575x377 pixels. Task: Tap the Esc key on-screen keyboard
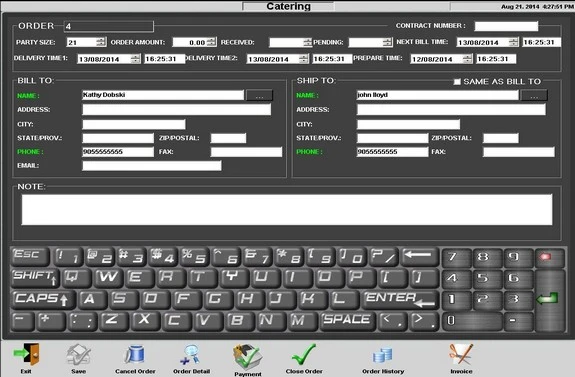pyautogui.click(x=30, y=256)
